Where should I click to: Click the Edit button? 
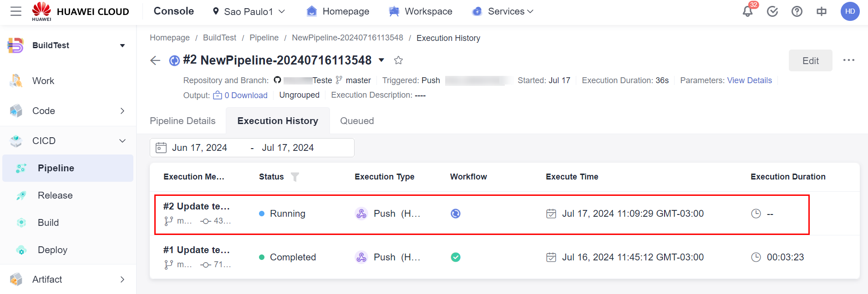(810, 60)
